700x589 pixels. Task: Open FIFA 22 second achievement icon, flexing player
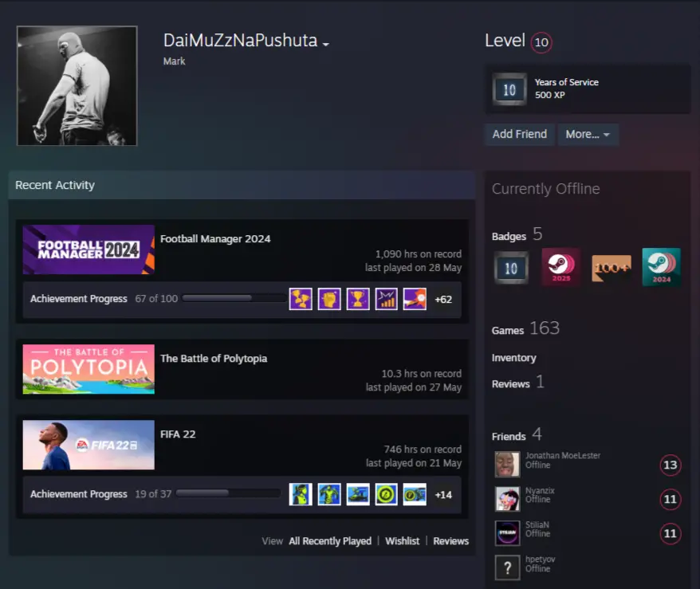coord(329,494)
